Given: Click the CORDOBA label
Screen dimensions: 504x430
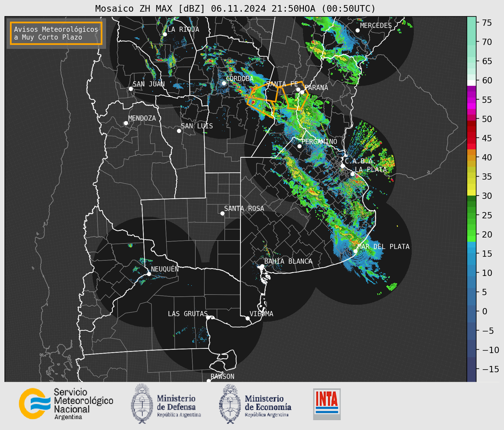Looking at the screenshot, I should point(240,79).
